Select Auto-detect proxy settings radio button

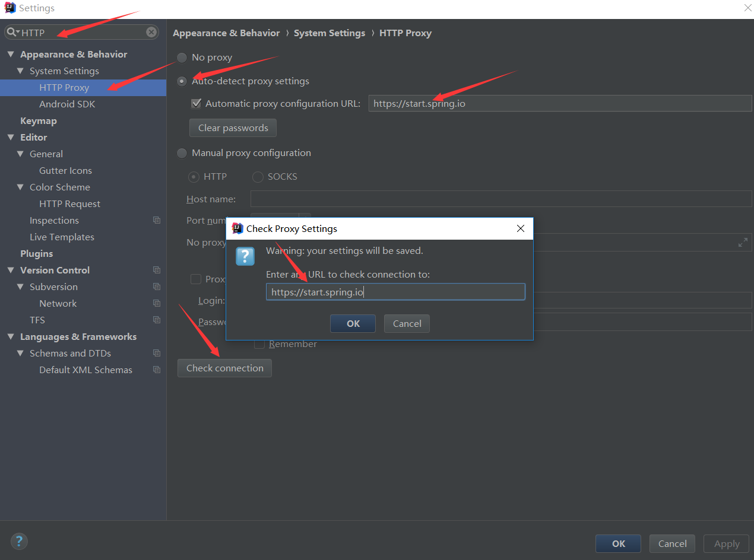pos(182,81)
